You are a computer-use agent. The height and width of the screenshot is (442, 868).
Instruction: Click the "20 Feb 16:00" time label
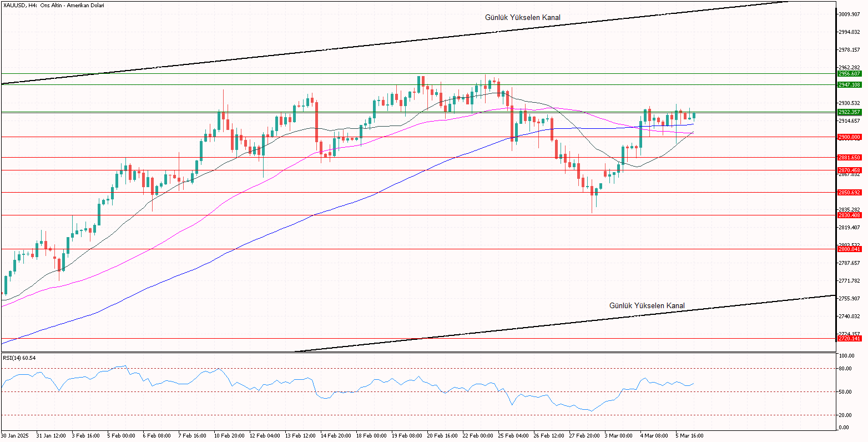coord(441,435)
